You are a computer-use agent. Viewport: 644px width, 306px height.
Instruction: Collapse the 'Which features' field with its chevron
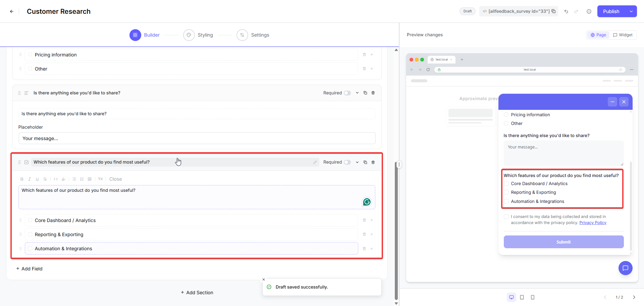click(357, 162)
